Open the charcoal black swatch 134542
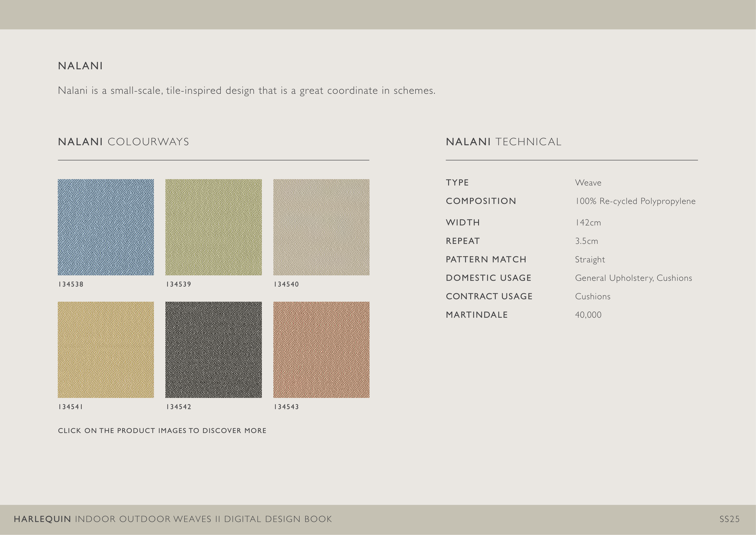756x535 pixels. pos(213,350)
